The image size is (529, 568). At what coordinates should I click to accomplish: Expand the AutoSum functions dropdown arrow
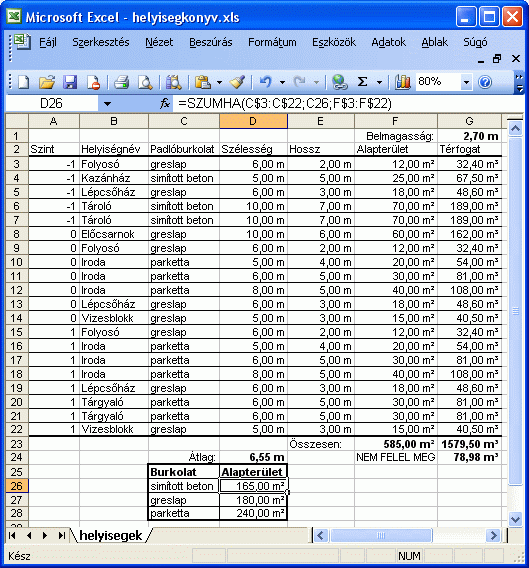click(x=379, y=82)
